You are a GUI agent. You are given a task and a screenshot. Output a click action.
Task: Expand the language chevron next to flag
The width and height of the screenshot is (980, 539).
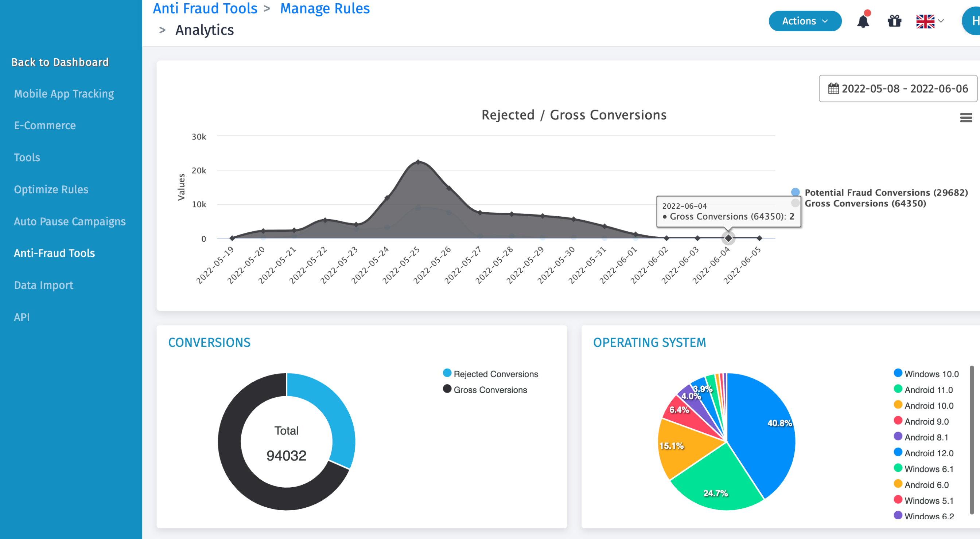coord(941,21)
